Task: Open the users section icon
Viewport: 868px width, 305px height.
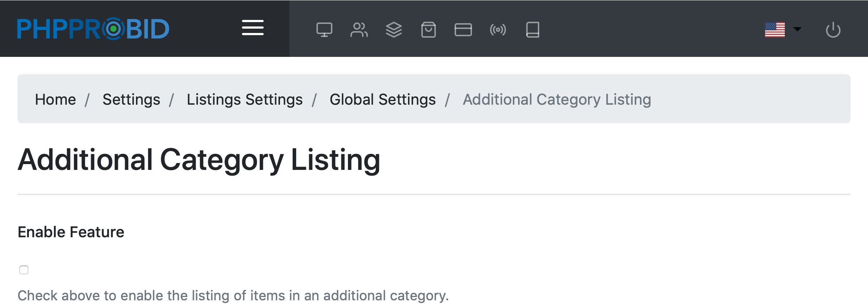Action: click(x=359, y=30)
